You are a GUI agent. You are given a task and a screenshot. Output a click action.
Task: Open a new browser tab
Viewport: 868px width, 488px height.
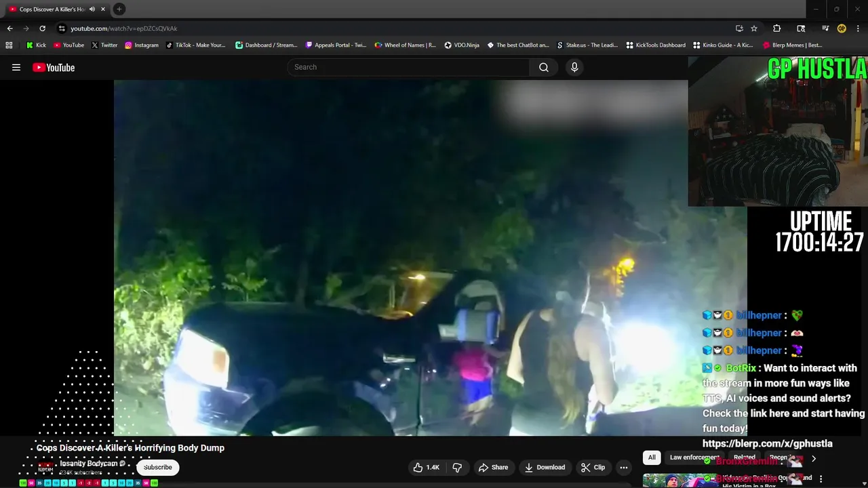point(119,9)
